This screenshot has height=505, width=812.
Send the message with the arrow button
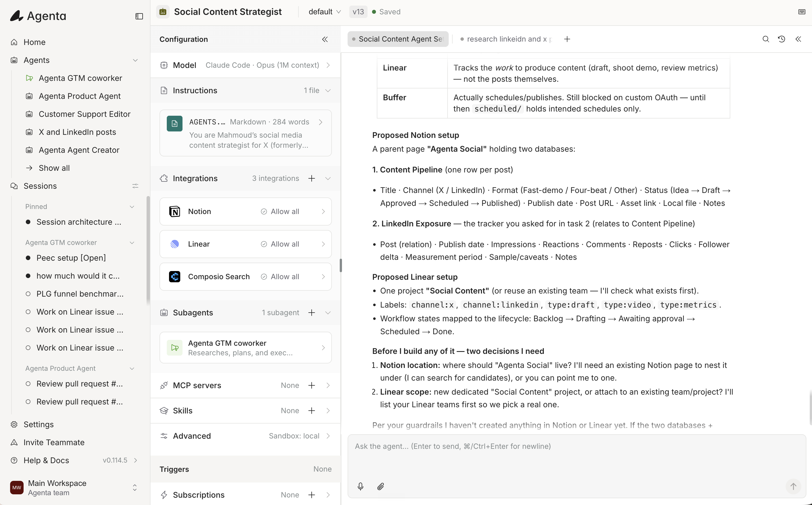tap(793, 486)
